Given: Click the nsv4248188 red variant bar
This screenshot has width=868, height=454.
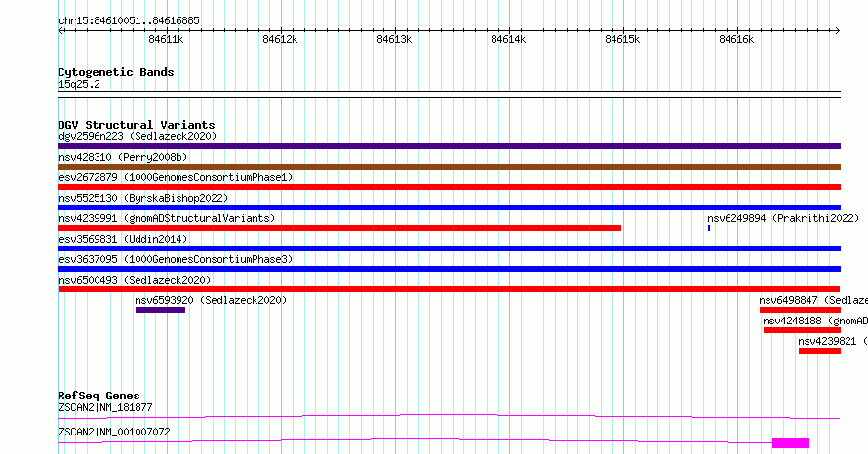Looking at the screenshot, I should (x=802, y=330).
